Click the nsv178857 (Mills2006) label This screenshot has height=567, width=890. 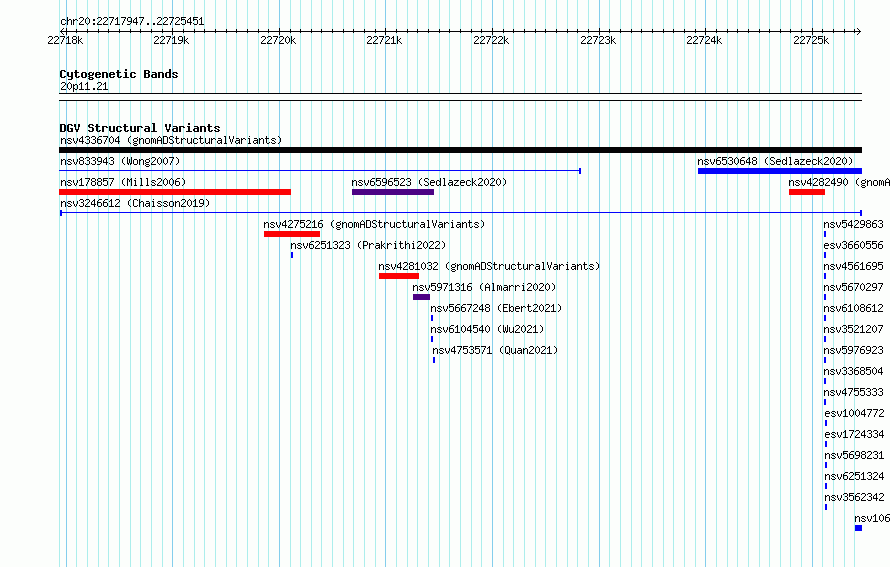pyautogui.click(x=123, y=182)
